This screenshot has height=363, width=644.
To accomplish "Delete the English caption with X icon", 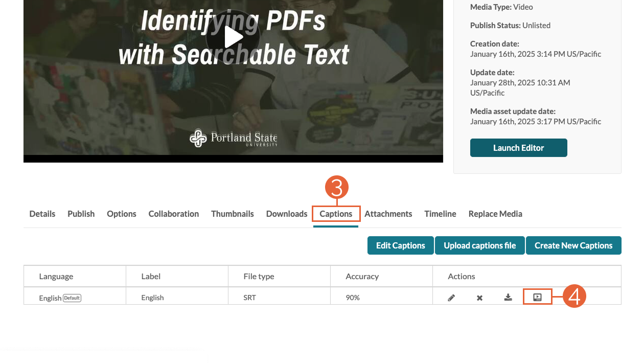I will (x=479, y=298).
